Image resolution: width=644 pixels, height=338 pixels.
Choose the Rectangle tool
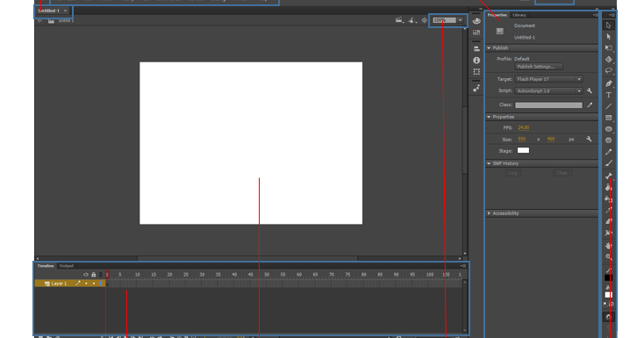pyautogui.click(x=608, y=118)
